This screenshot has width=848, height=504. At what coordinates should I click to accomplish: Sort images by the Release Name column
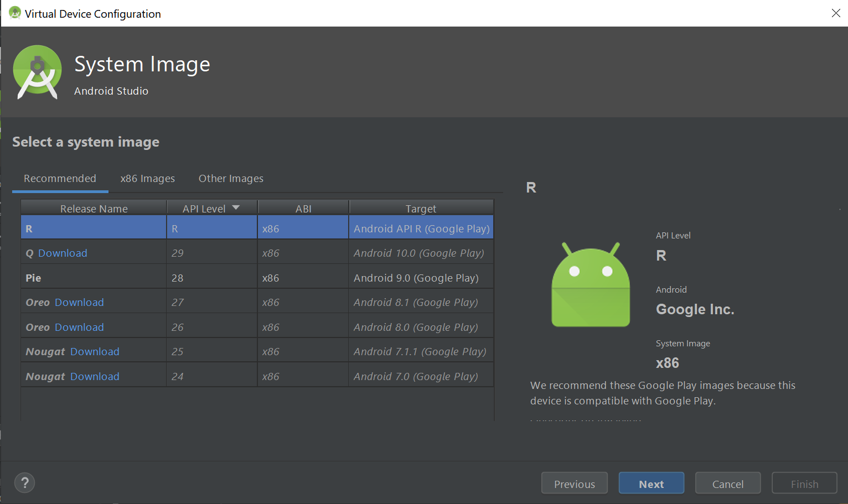point(94,208)
